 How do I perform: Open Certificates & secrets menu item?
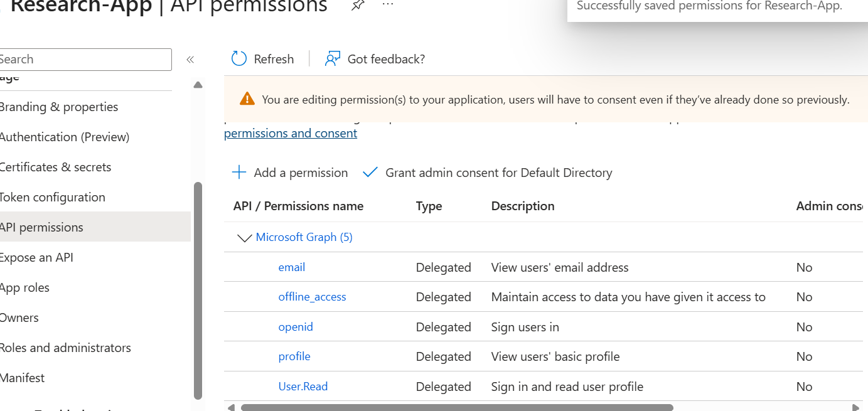point(55,167)
